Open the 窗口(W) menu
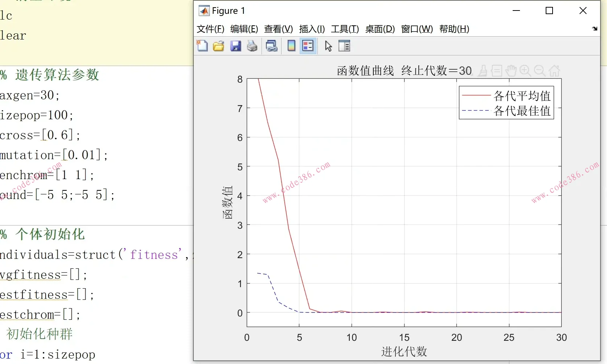The image size is (607, 364). coord(417,29)
